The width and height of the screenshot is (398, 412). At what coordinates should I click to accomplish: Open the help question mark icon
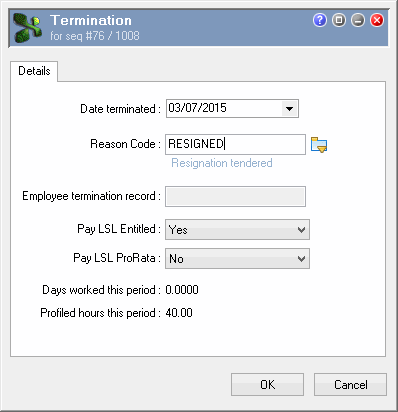320,20
